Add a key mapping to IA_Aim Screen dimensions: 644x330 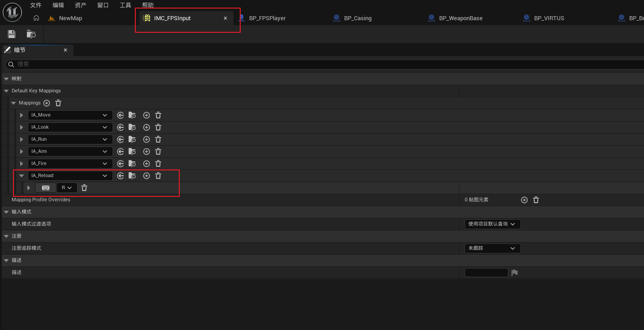(x=147, y=152)
